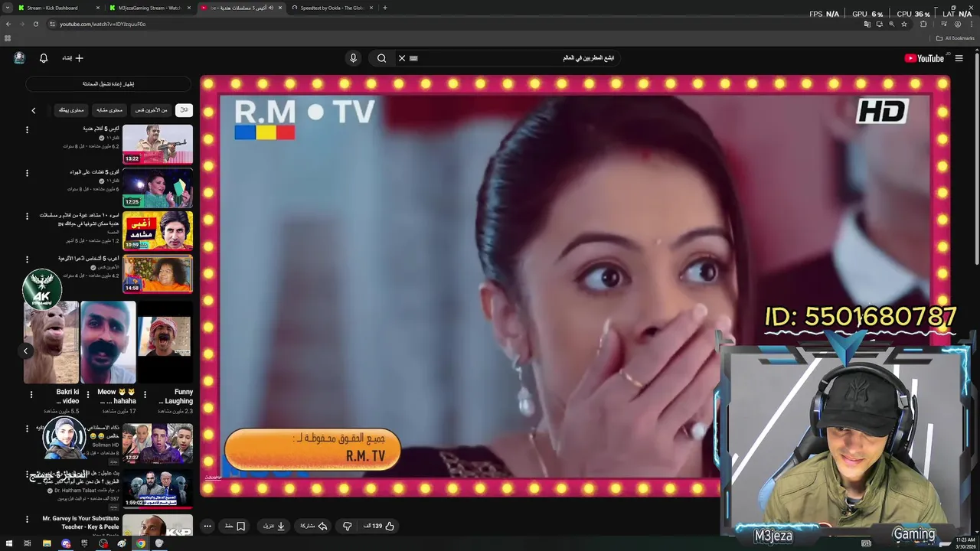980x551 pixels.
Task: Open options for 'Bakri ki video' short
Action: tap(31, 395)
